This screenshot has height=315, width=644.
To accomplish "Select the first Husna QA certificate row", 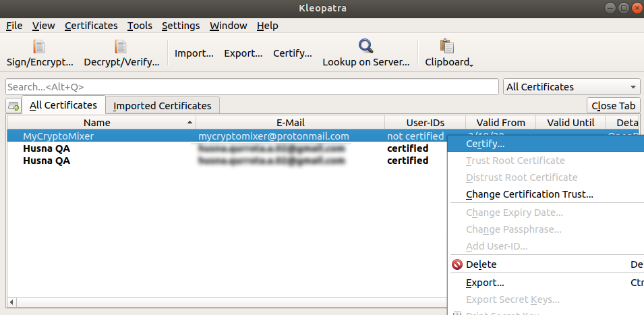I will [227, 148].
